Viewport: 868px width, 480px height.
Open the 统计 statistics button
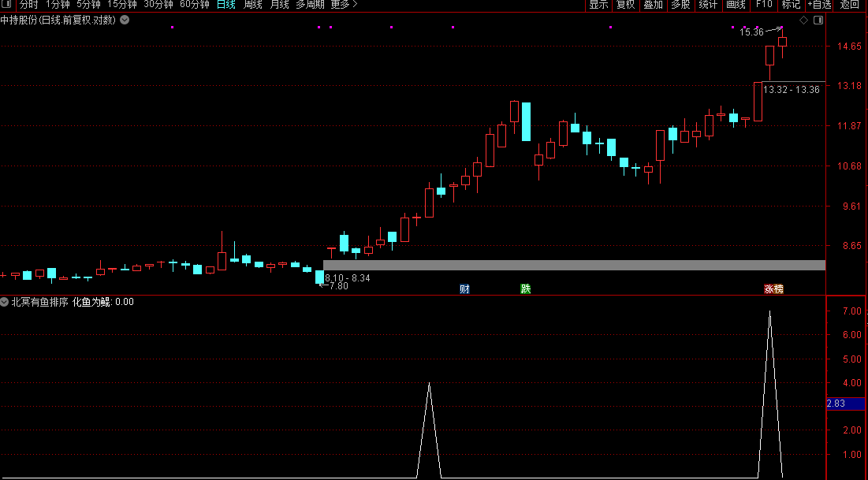coord(708,5)
